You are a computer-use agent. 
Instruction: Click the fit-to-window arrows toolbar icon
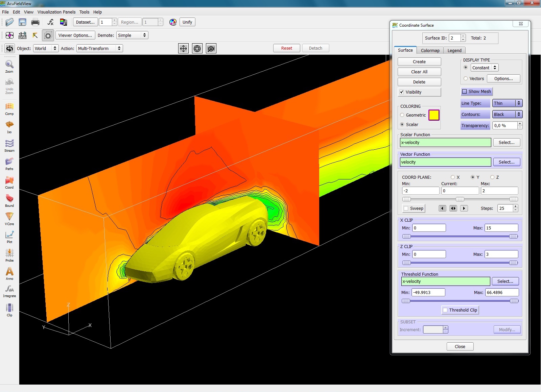(x=9, y=35)
